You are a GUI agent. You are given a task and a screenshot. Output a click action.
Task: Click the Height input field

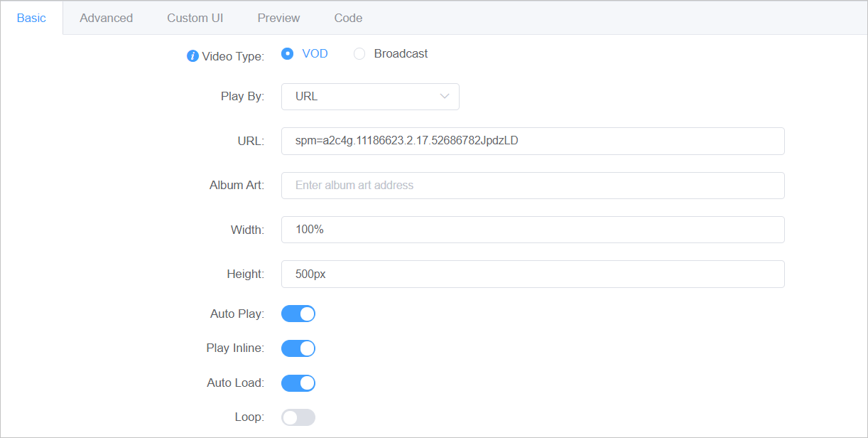[533, 274]
